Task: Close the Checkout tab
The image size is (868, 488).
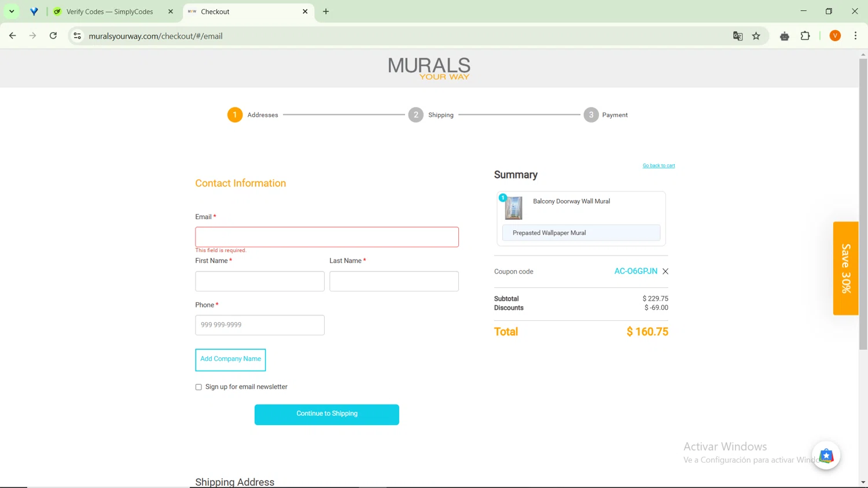Action: point(305,12)
